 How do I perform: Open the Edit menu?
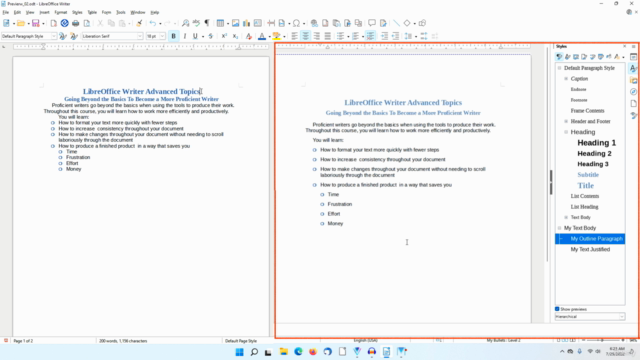tap(17, 12)
